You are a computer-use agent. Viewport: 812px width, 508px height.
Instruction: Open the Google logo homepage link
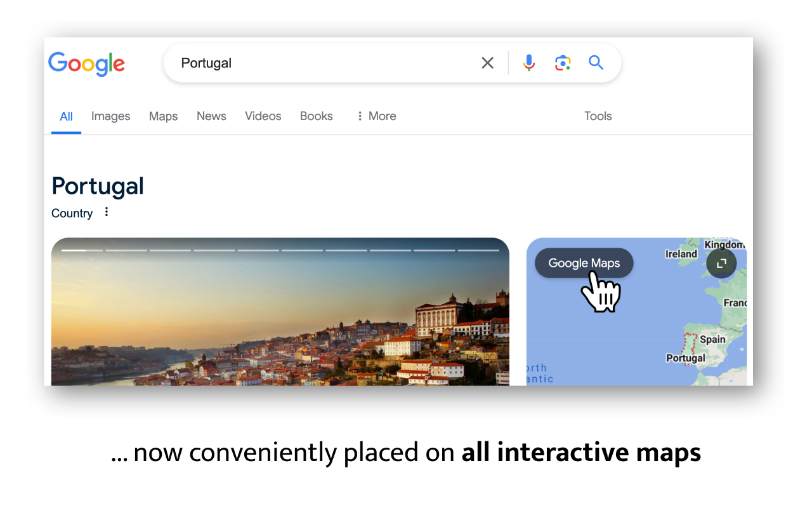(87, 64)
